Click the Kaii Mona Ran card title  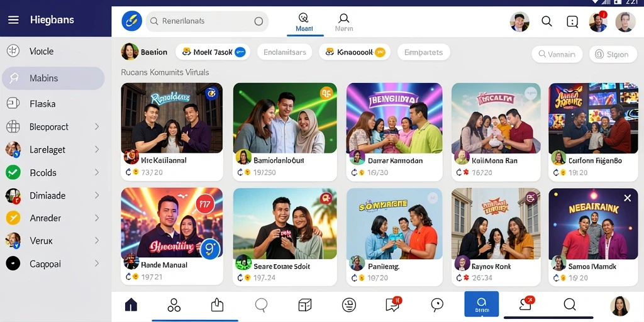coord(494,160)
